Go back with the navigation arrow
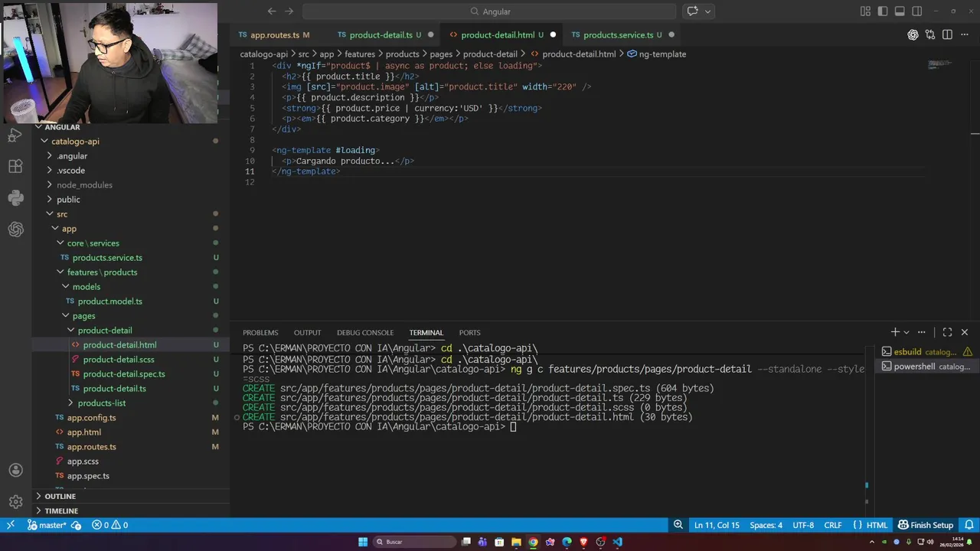 point(272,11)
